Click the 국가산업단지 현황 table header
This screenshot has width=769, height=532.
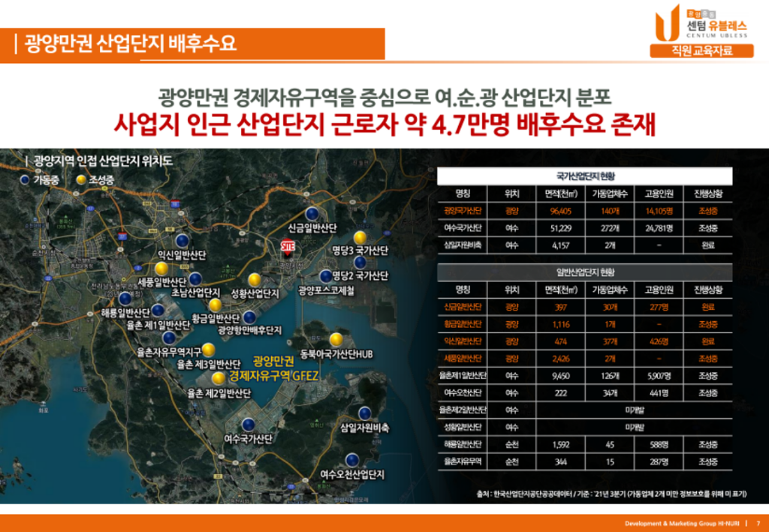[x=584, y=175]
